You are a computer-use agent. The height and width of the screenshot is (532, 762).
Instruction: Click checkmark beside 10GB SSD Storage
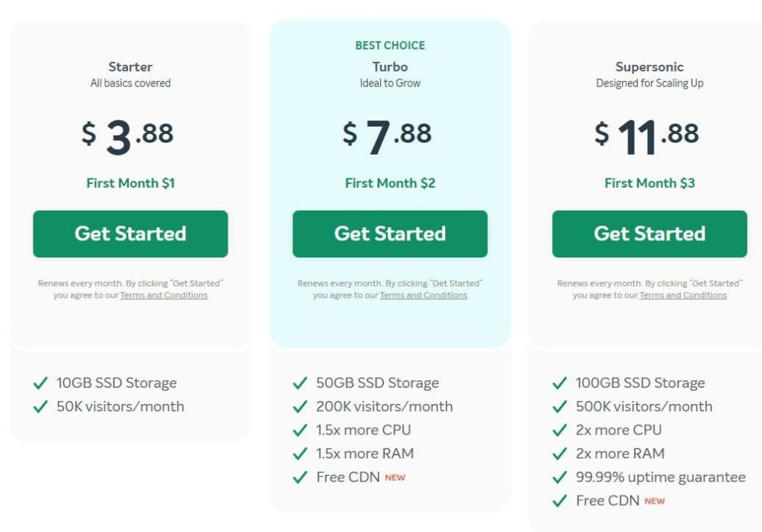click(x=40, y=383)
